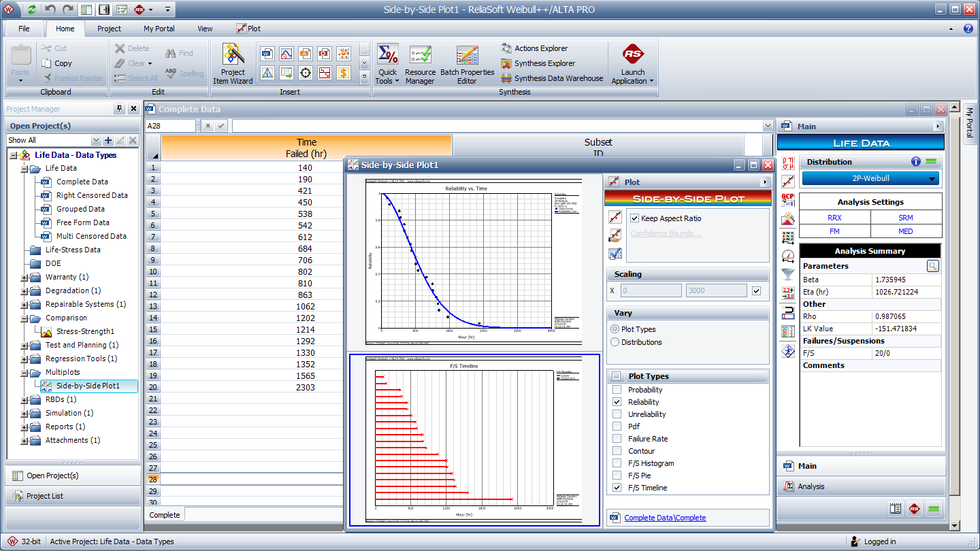
Task: Expand the Simulation (1) folder
Action: pyautogui.click(x=24, y=414)
